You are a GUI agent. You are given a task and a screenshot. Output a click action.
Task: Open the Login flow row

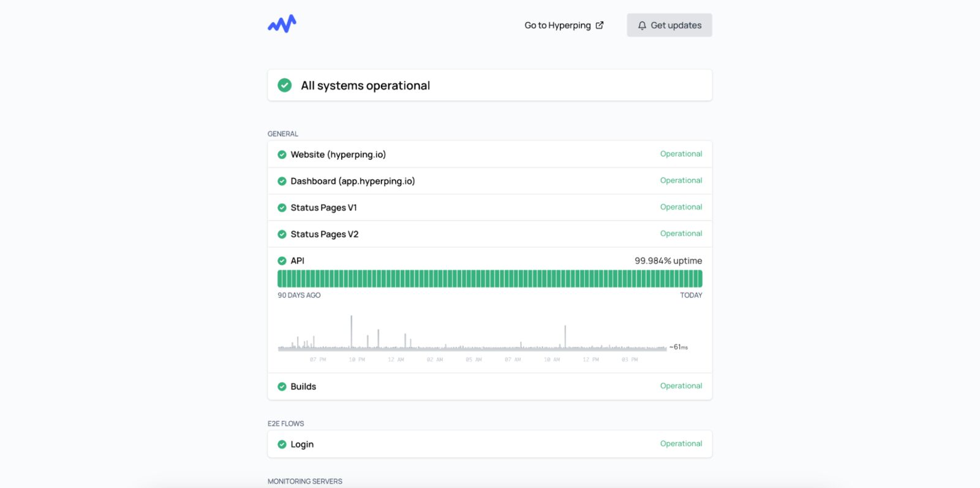(490, 444)
